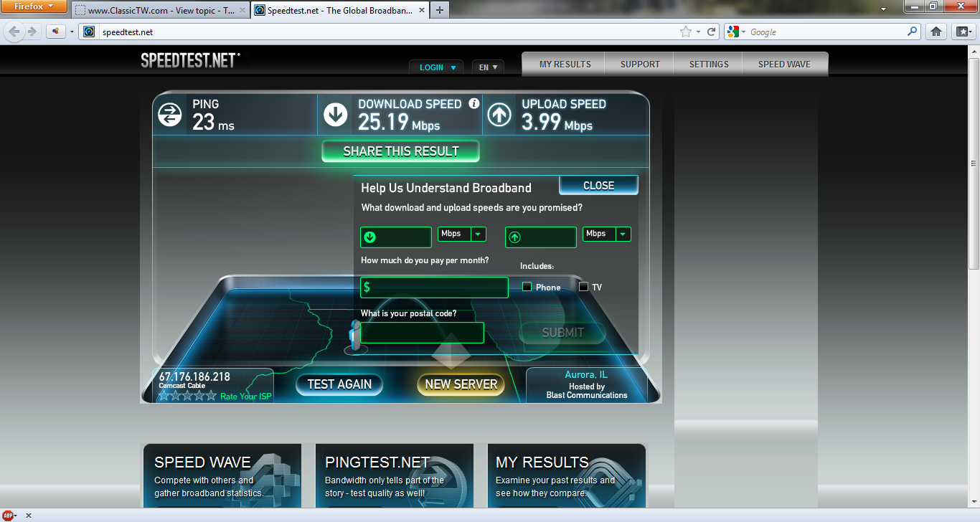The width and height of the screenshot is (980, 522).
Task: Click the IP address 67.176.186.218
Action: [x=194, y=376]
